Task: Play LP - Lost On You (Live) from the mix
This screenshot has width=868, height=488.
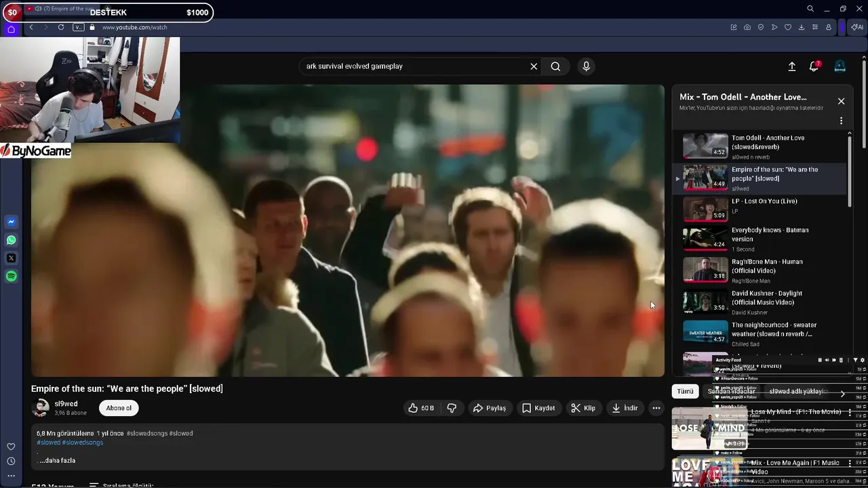Action: (x=759, y=209)
